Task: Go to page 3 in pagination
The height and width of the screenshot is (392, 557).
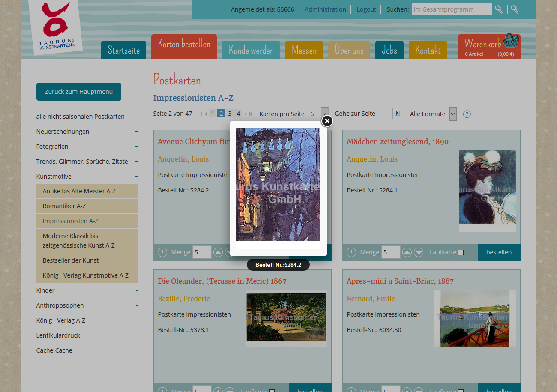Action: click(230, 114)
